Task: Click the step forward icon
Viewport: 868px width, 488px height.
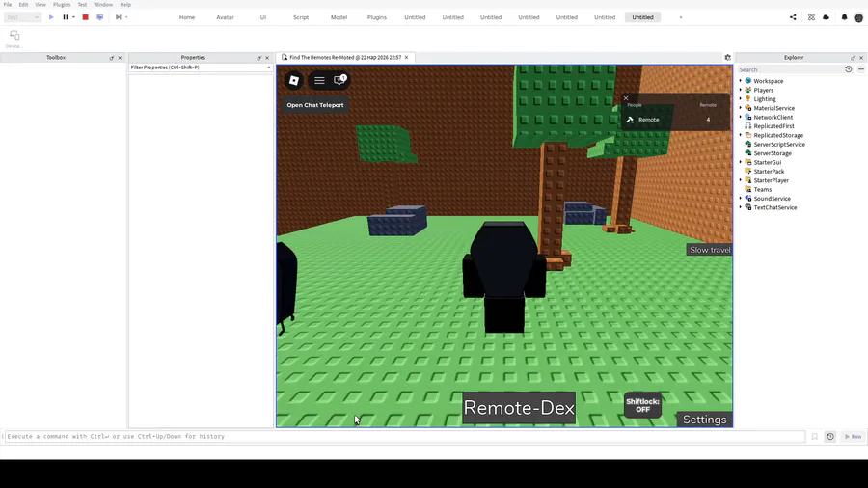Action: point(118,17)
